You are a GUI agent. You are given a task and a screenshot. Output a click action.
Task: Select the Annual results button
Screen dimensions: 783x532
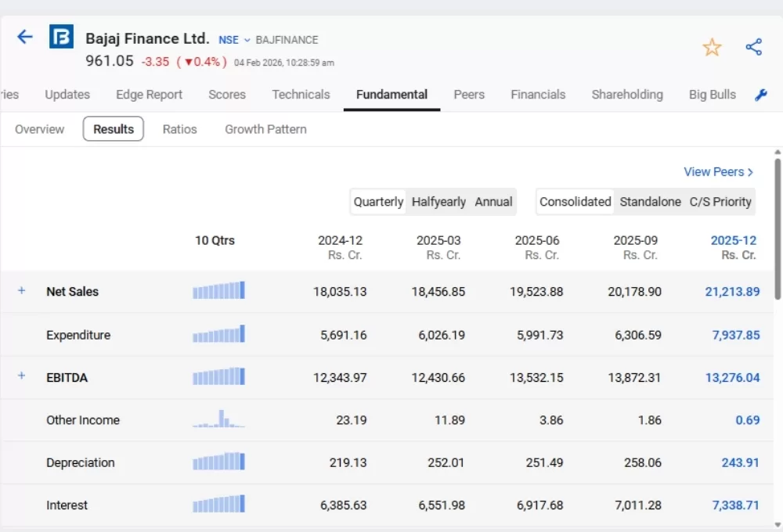pos(493,201)
